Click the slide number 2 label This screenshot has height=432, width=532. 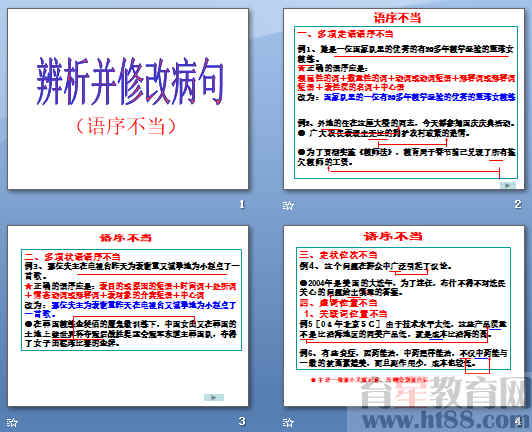518,204
